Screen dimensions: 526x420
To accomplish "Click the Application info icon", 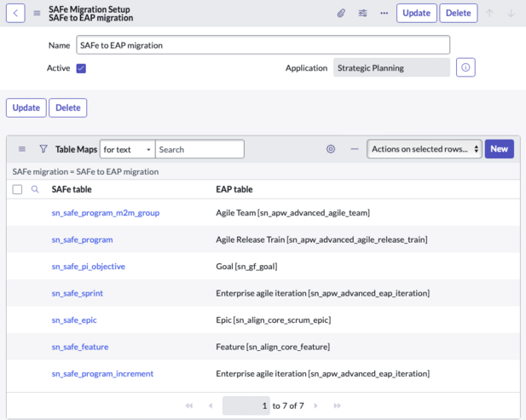I will pos(465,67).
